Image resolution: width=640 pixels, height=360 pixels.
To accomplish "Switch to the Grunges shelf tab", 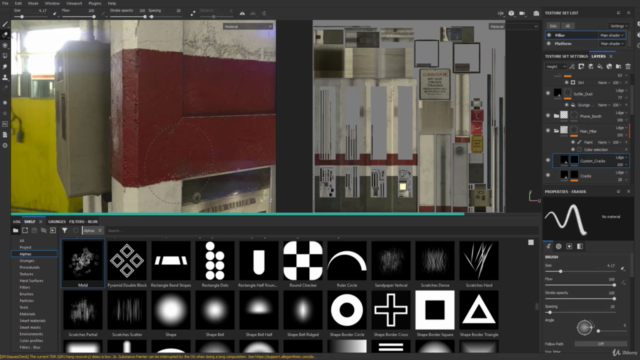I will pyautogui.click(x=57, y=222).
